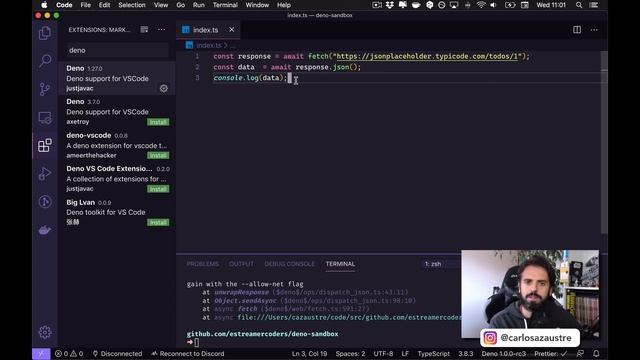Open the Terminal menu in menu bar
Screen dimensions: 640x360
tap(225, 5)
